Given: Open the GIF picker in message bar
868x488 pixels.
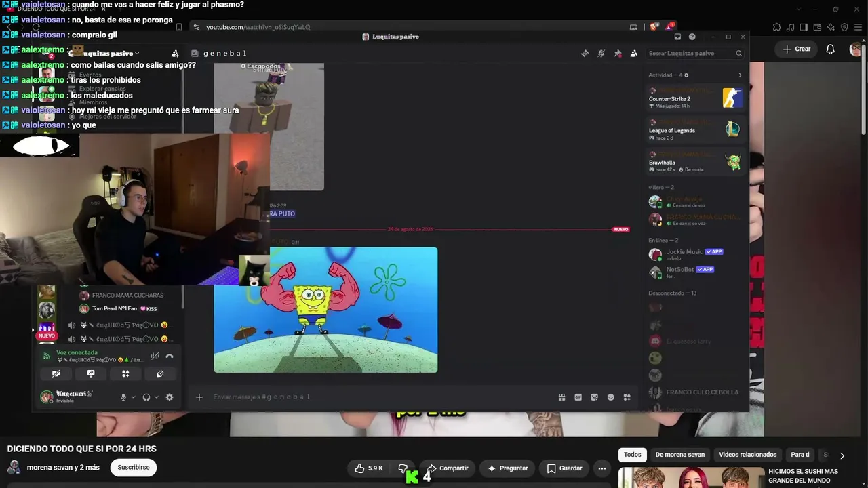Looking at the screenshot, I should point(578,397).
